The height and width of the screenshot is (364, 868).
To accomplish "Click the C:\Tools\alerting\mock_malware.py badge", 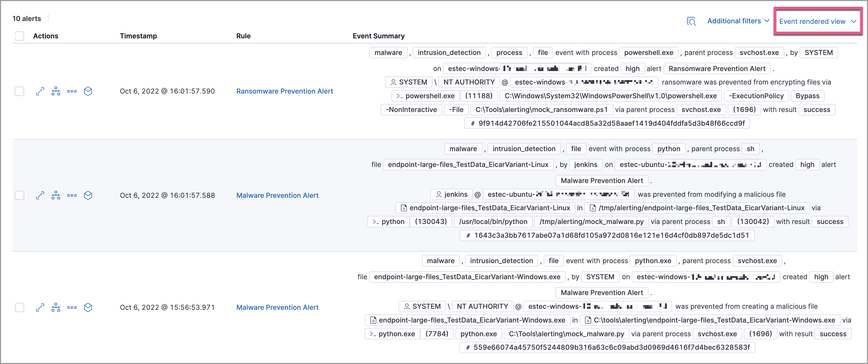I will click(x=566, y=334).
